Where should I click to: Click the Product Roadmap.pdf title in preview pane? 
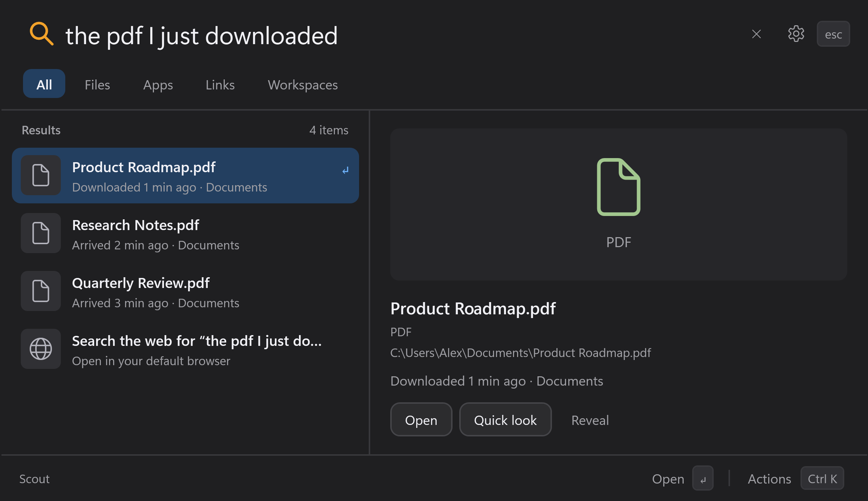(x=473, y=309)
